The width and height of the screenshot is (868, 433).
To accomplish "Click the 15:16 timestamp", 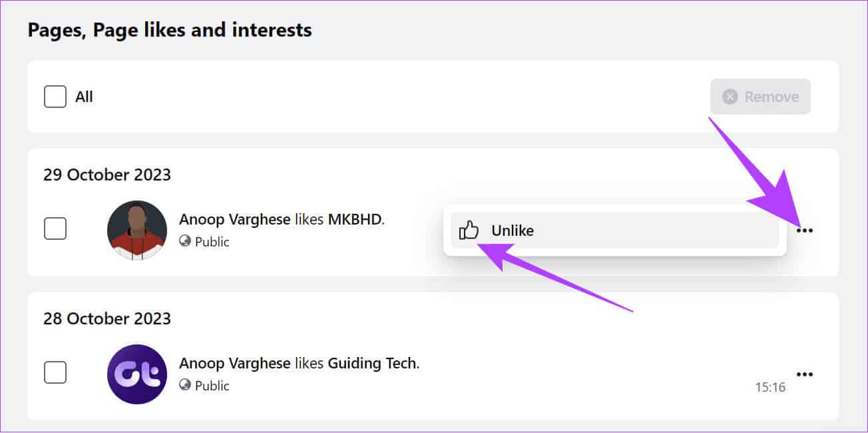I will coord(770,386).
